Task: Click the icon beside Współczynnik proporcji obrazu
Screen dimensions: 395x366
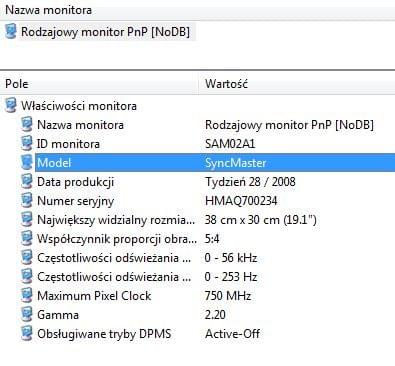Action: click(27, 239)
